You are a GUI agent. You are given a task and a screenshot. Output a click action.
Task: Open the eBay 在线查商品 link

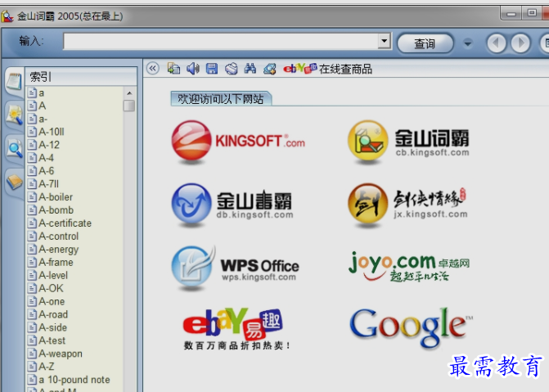(327, 69)
